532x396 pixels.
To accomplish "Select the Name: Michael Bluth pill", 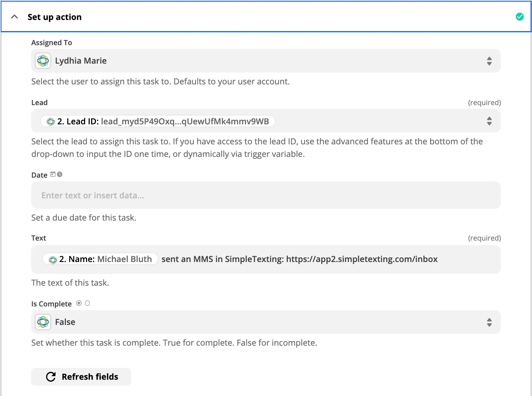I will tap(101, 259).
